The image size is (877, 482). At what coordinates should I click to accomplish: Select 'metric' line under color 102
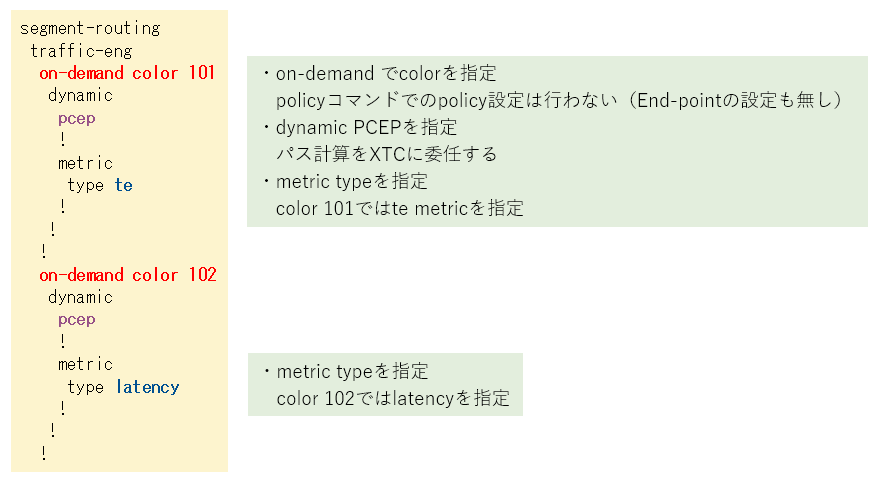tap(86, 365)
